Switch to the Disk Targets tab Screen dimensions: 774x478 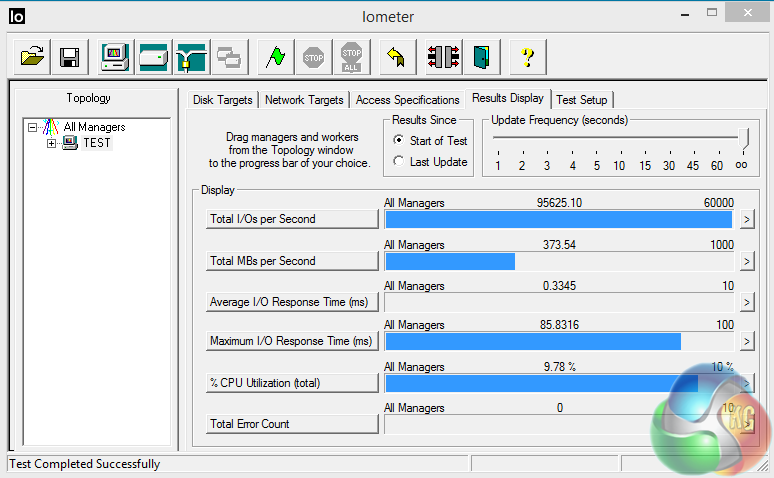223,100
